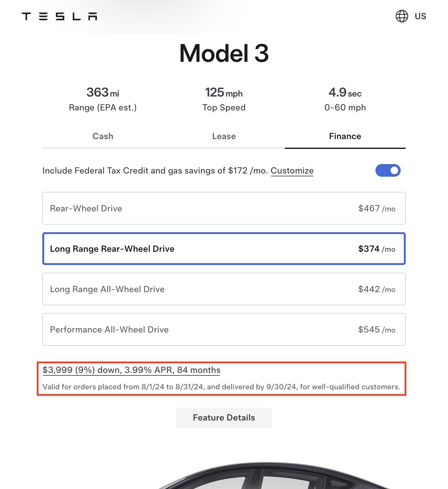448x489 pixels.
Task: Choose Long Range All-Wheel Drive trim
Action: tap(224, 289)
